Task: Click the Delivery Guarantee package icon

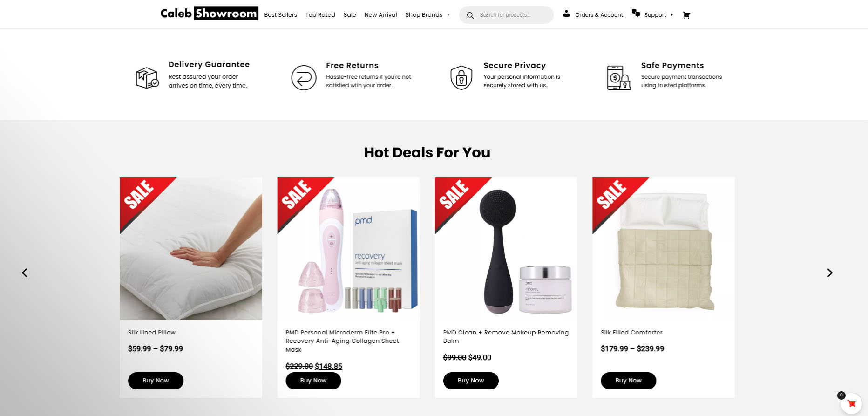Action: 147,78
